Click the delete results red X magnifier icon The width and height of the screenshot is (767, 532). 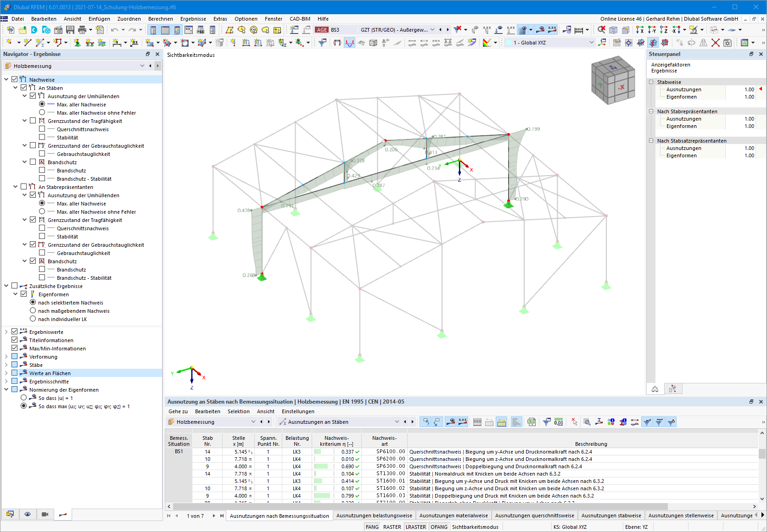tap(601, 30)
